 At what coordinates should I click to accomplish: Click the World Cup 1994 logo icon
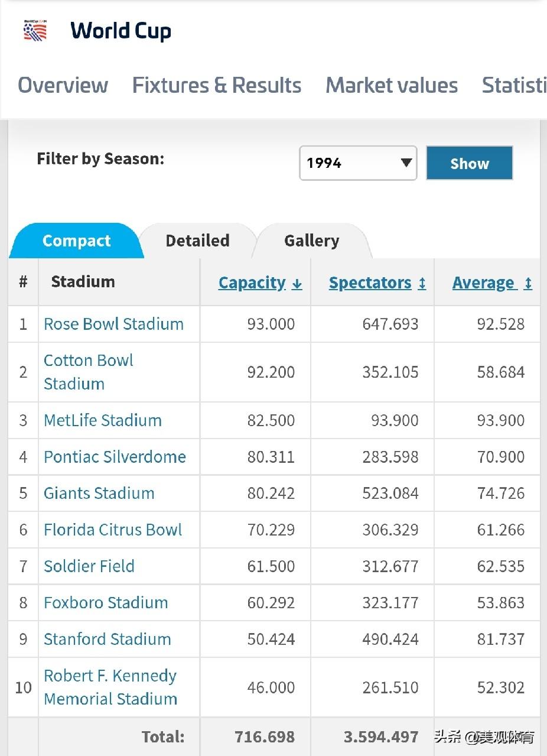(x=35, y=30)
